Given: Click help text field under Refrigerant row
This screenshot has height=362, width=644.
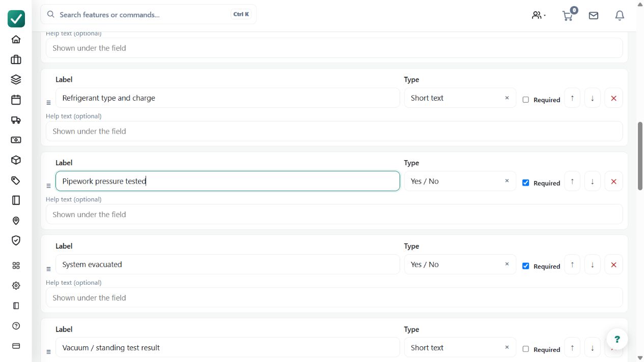Looking at the screenshot, I should coord(334,132).
